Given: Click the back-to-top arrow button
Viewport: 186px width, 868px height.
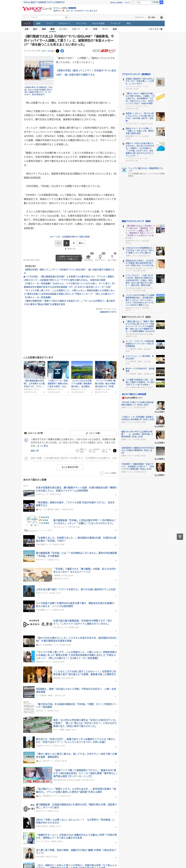Looking at the screenshot, I should click(x=180, y=536).
